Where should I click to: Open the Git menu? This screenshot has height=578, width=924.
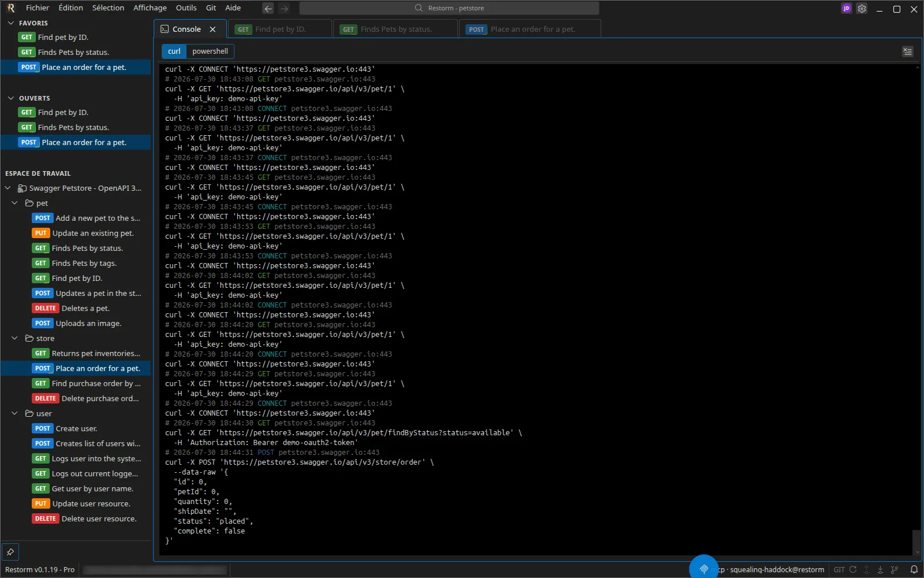pyautogui.click(x=211, y=8)
